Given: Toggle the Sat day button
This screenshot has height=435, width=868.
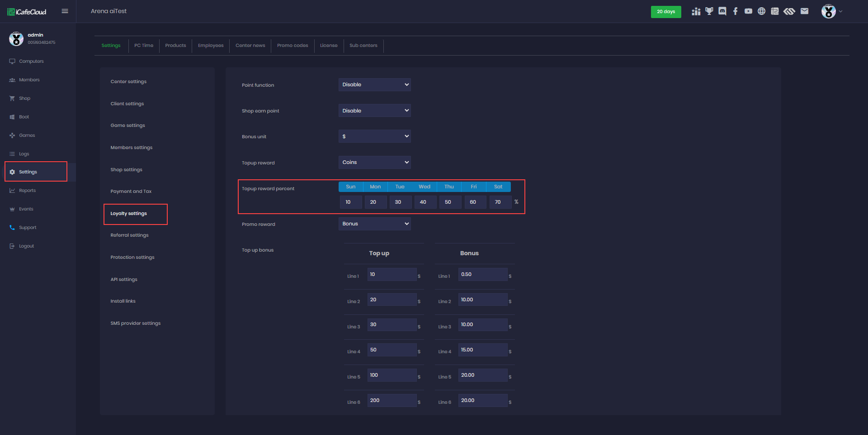Looking at the screenshot, I should pos(498,187).
